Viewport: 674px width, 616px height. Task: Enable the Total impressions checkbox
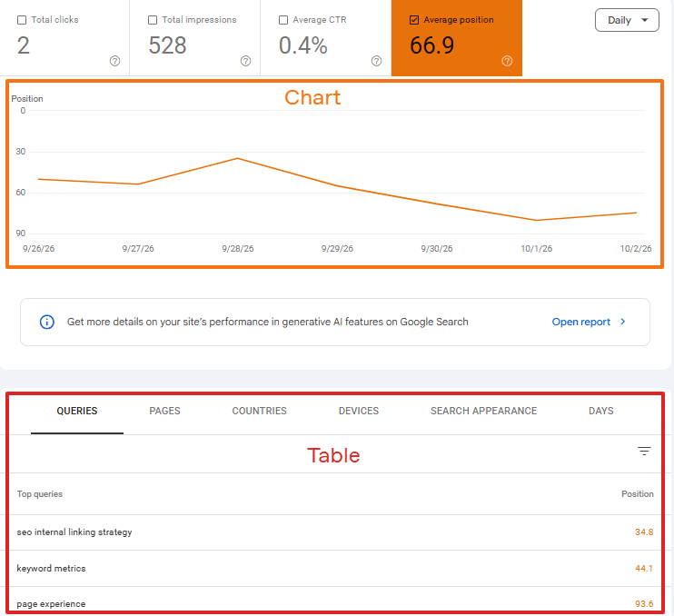click(153, 20)
